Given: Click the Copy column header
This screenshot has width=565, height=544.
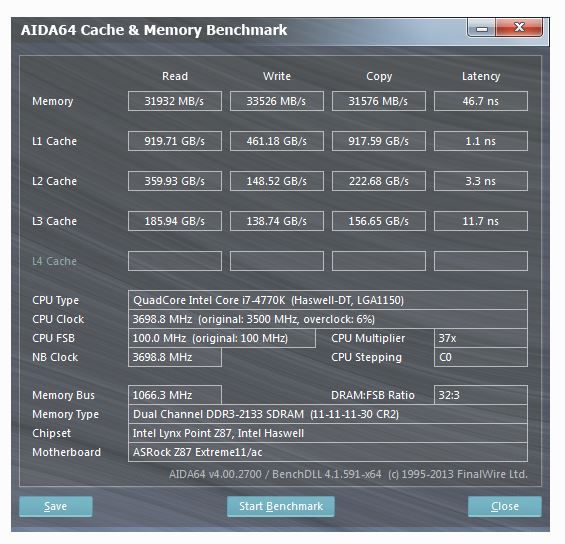Looking at the screenshot, I should (379, 76).
